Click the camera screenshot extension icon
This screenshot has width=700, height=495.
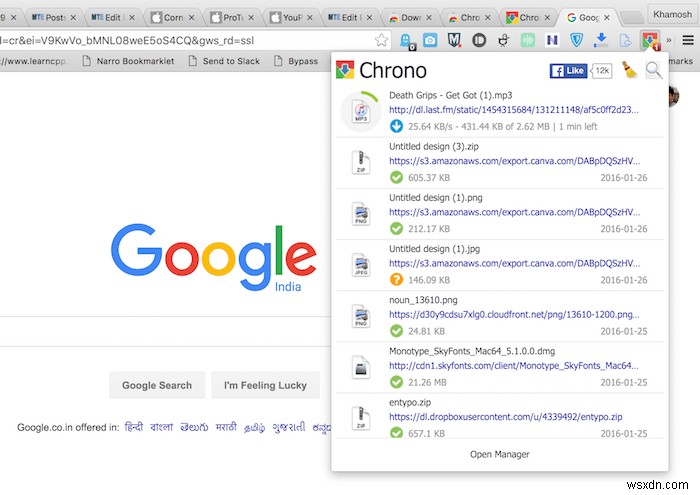pos(430,41)
